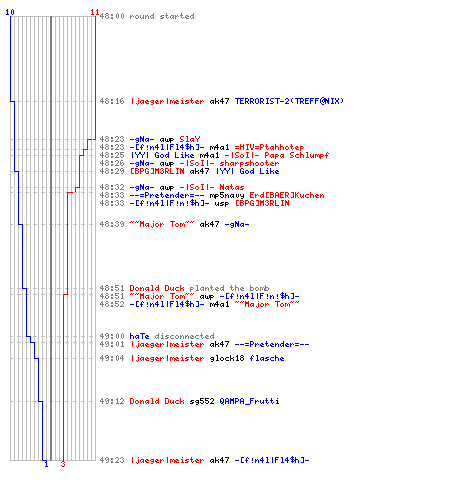Select --=Pretender=-- attacker at 48:33

point(167,195)
